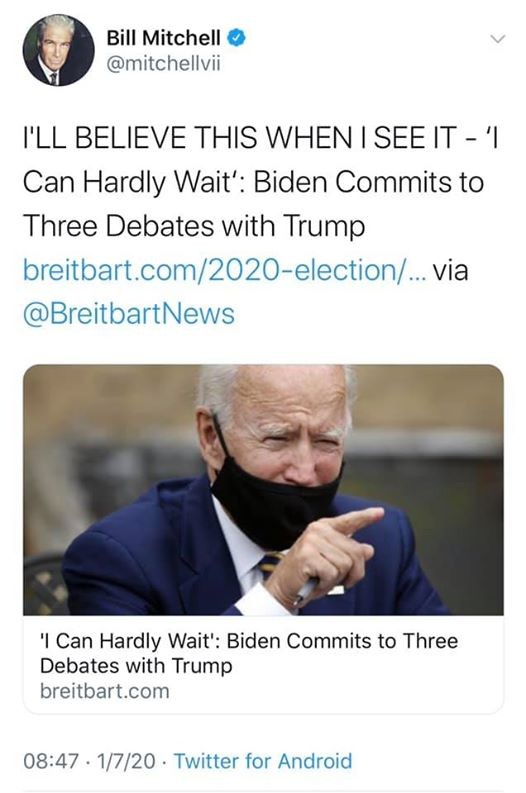Image resolution: width=526 pixels, height=793 pixels.
Task: Open Bill Mitchell's profile avatar
Action: pos(58,50)
